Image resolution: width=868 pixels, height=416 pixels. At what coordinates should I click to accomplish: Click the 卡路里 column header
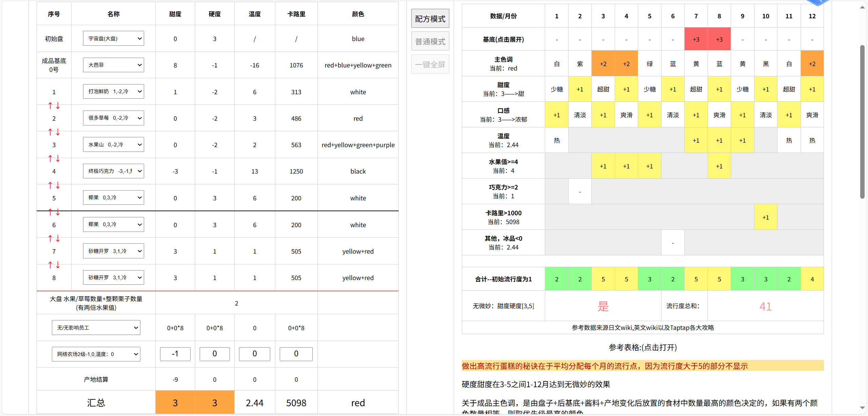tap(296, 14)
